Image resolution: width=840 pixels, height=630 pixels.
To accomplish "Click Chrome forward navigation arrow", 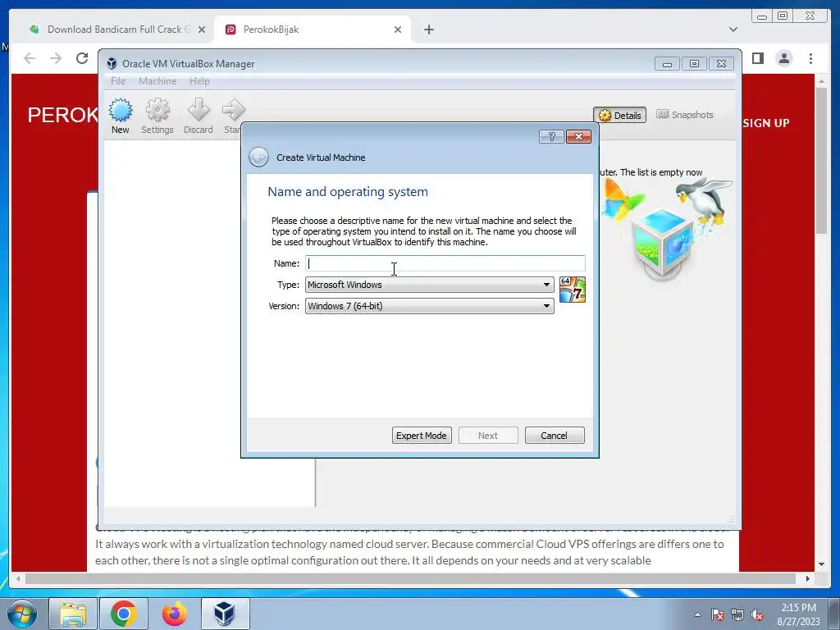I will pyautogui.click(x=56, y=58).
